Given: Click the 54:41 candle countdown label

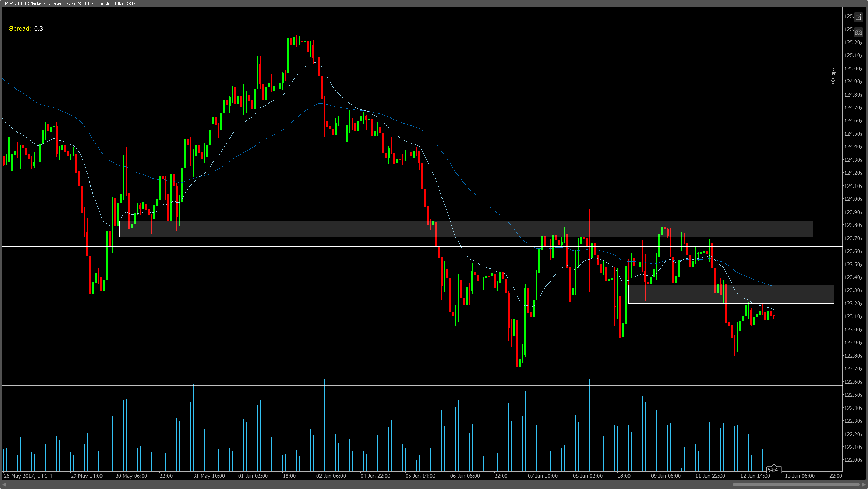Looking at the screenshot, I should [x=773, y=470].
